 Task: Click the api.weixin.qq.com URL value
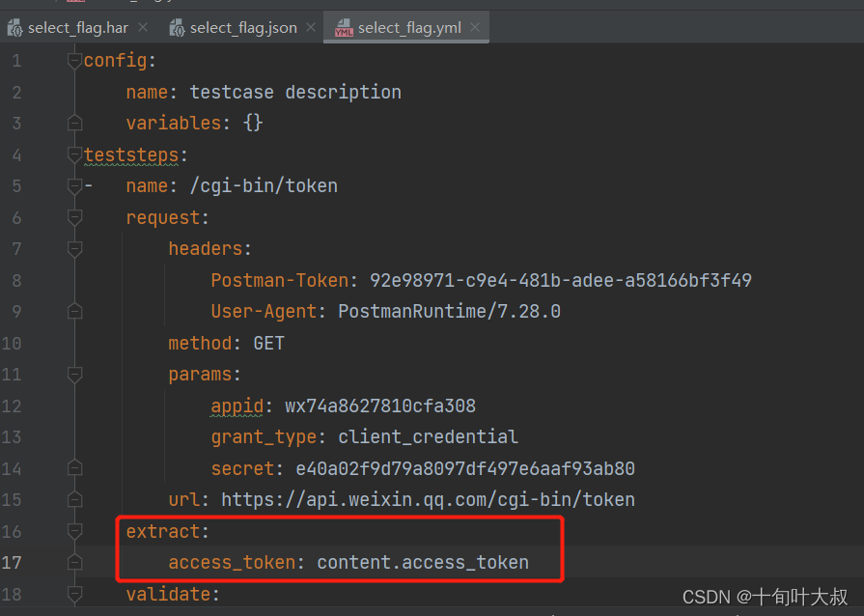(x=429, y=500)
